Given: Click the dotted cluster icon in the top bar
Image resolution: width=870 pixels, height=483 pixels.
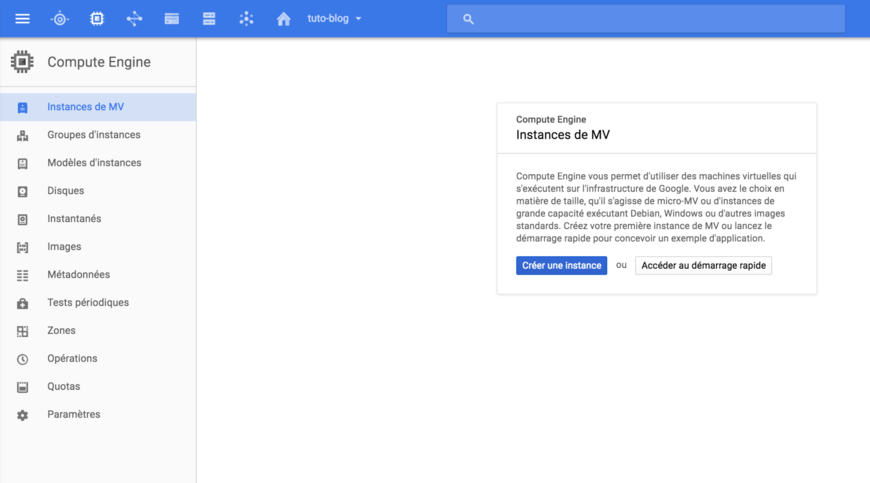Looking at the screenshot, I should pos(246,19).
